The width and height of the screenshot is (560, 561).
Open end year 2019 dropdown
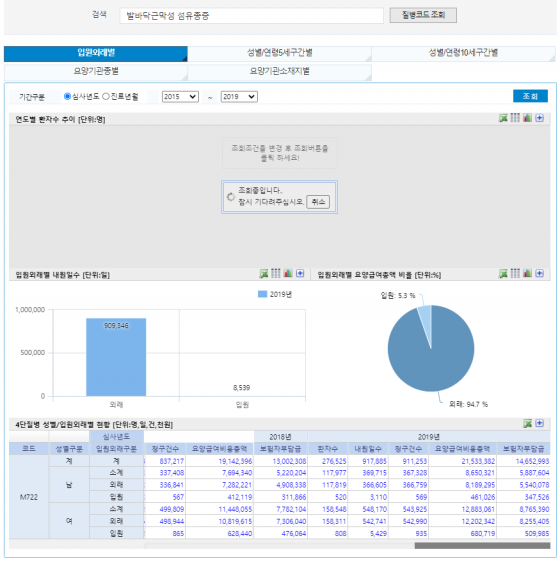click(239, 97)
